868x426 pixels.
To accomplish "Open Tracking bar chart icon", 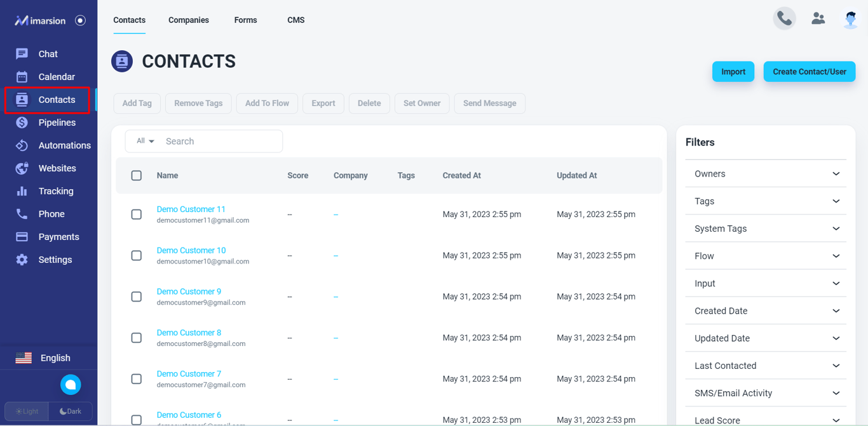I will pyautogui.click(x=22, y=191).
